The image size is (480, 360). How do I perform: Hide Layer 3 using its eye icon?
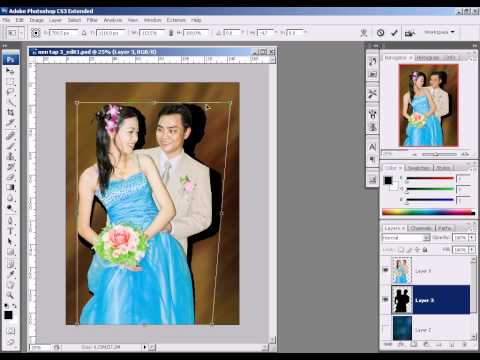pyautogui.click(x=386, y=300)
